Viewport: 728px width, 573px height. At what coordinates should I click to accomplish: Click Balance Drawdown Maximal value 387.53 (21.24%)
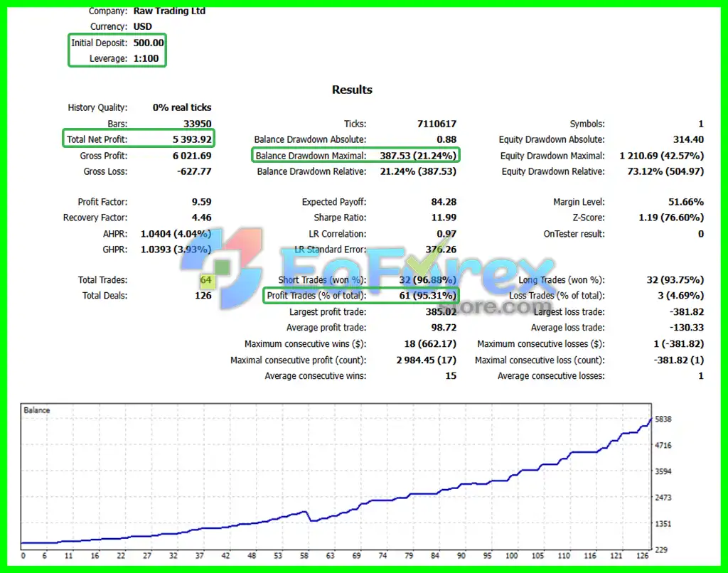[x=418, y=156]
